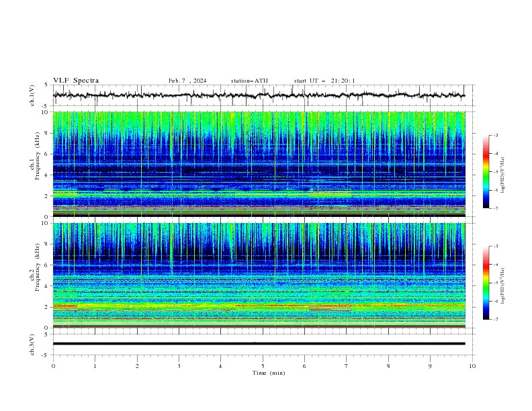This screenshot has width=532, height=411.
Task: Click the ch.1 frequency axis "8" tick label
Action: pyautogui.click(x=47, y=133)
